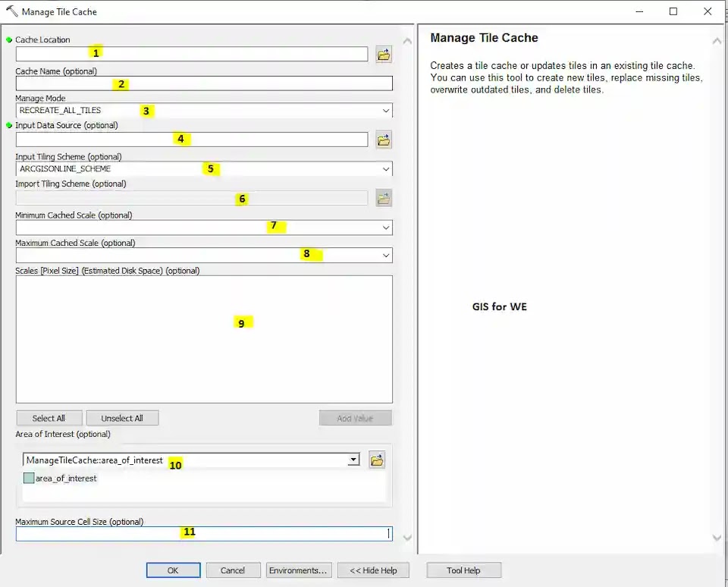This screenshot has width=728, height=587.
Task: Click the Select All button
Action: [x=49, y=418]
